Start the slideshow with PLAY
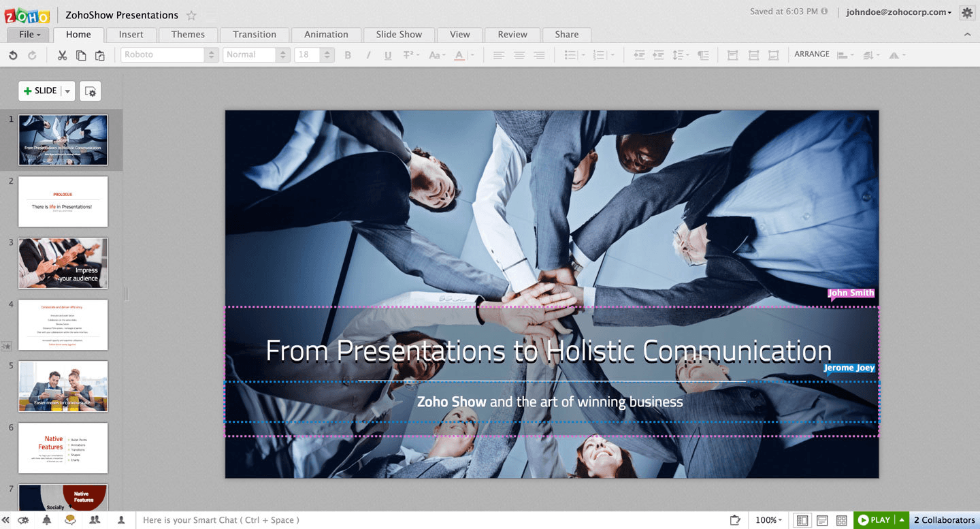This screenshot has width=980, height=529. pos(875,520)
